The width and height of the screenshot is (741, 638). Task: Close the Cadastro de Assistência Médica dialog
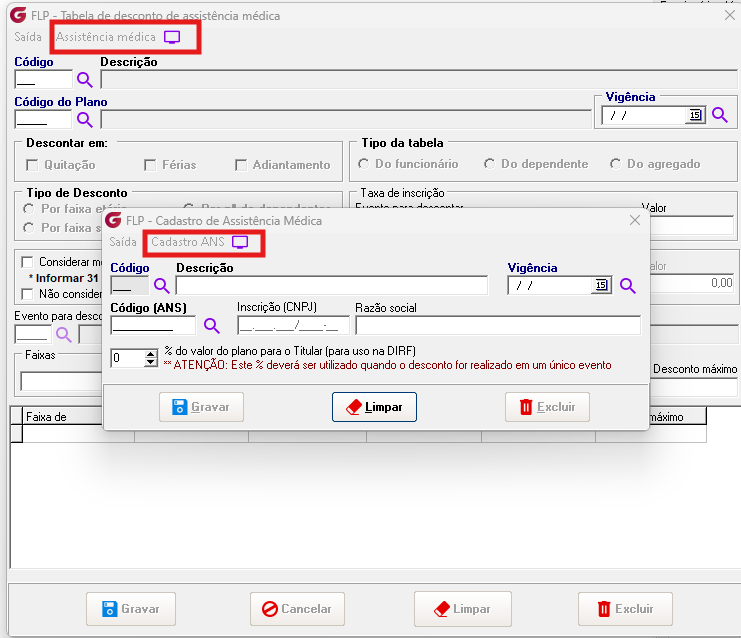pos(635,220)
